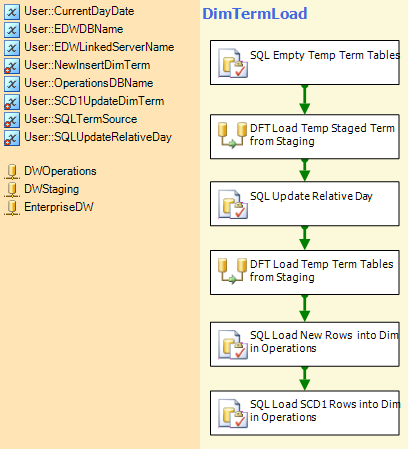408x449 pixels.
Task: Select the SQL Update Relative Day task box
Action: click(x=305, y=204)
